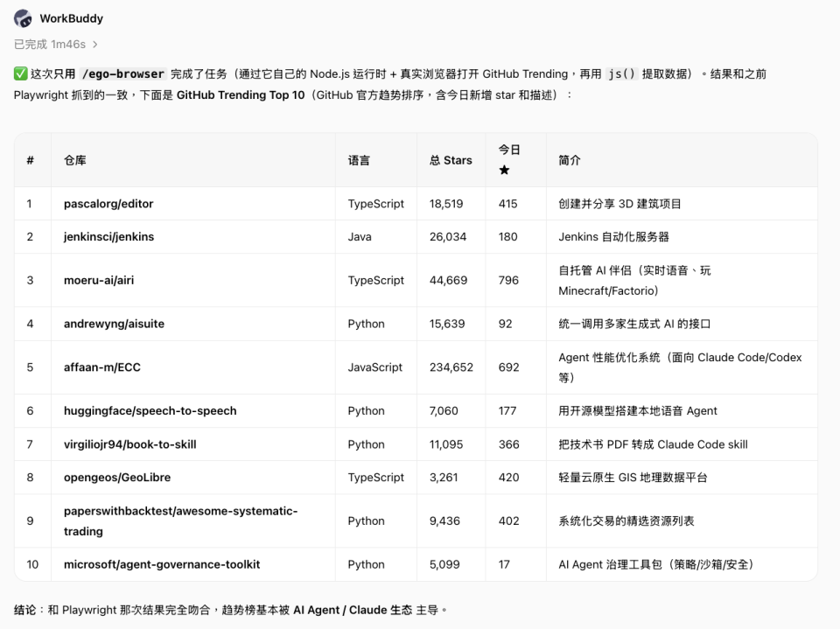Click the 结论 conclusion sentence
The width and height of the screenshot is (840, 629).
point(230,610)
